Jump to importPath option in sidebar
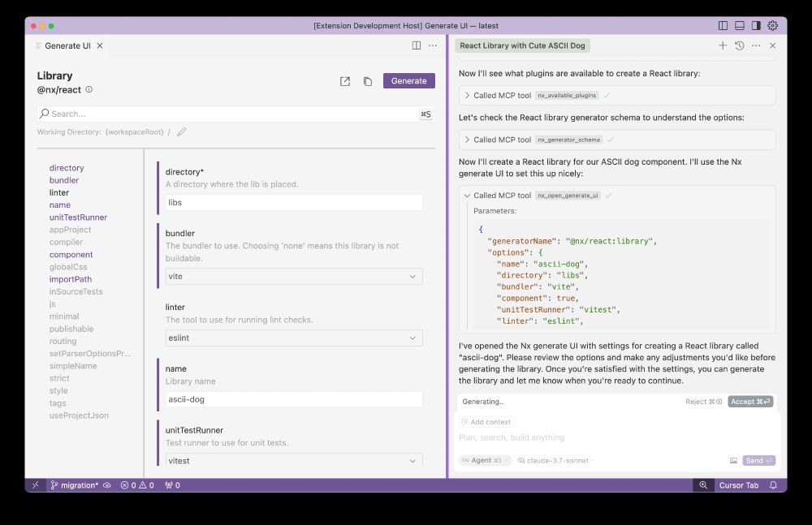The height and width of the screenshot is (525, 812). coord(71,280)
